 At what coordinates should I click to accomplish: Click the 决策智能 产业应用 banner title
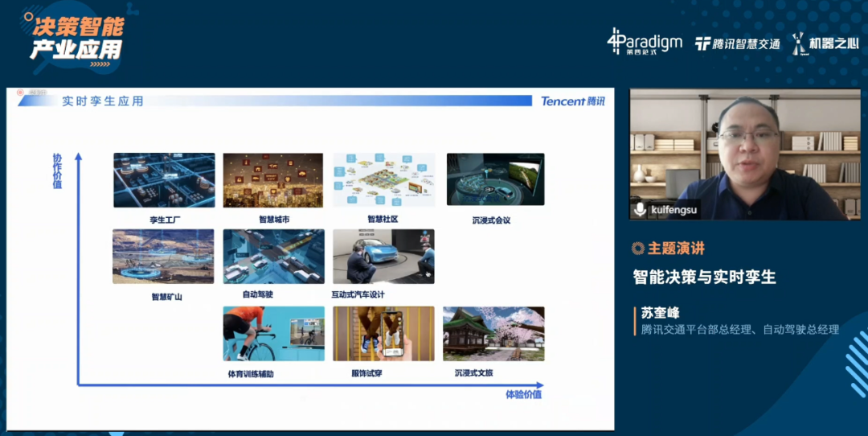click(78, 39)
